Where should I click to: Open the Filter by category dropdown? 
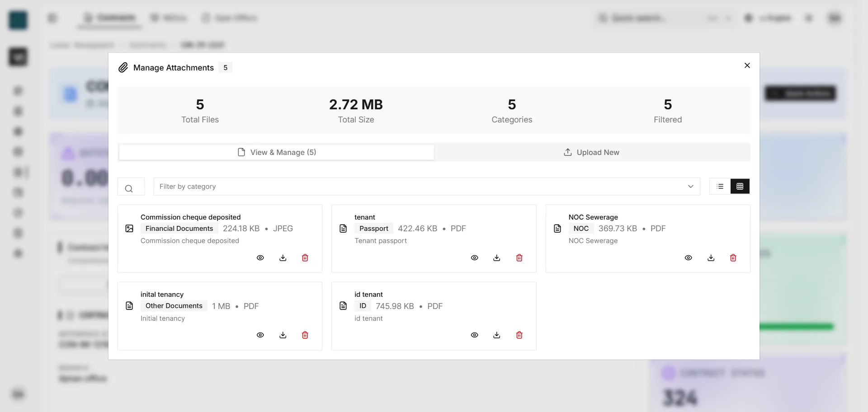tap(690, 186)
